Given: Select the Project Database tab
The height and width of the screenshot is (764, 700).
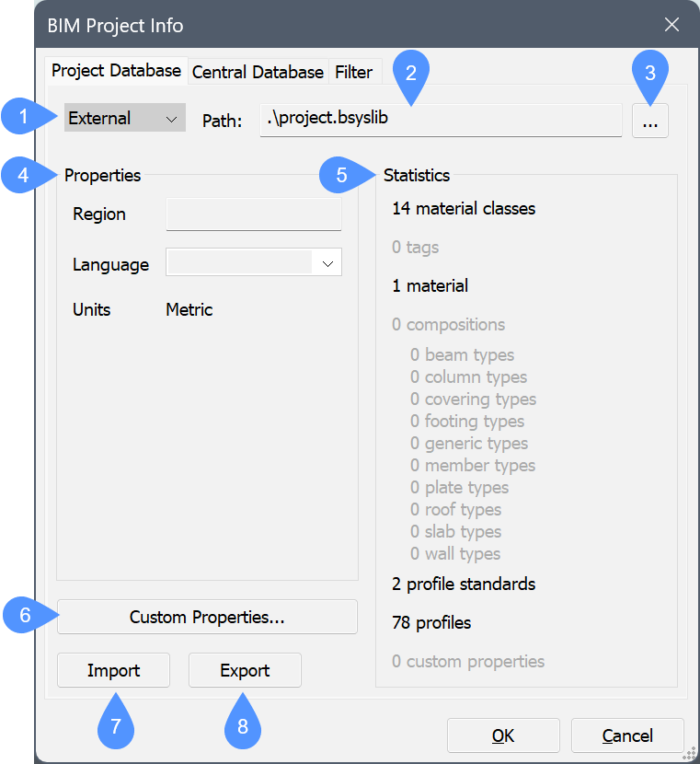Looking at the screenshot, I should [116, 71].
